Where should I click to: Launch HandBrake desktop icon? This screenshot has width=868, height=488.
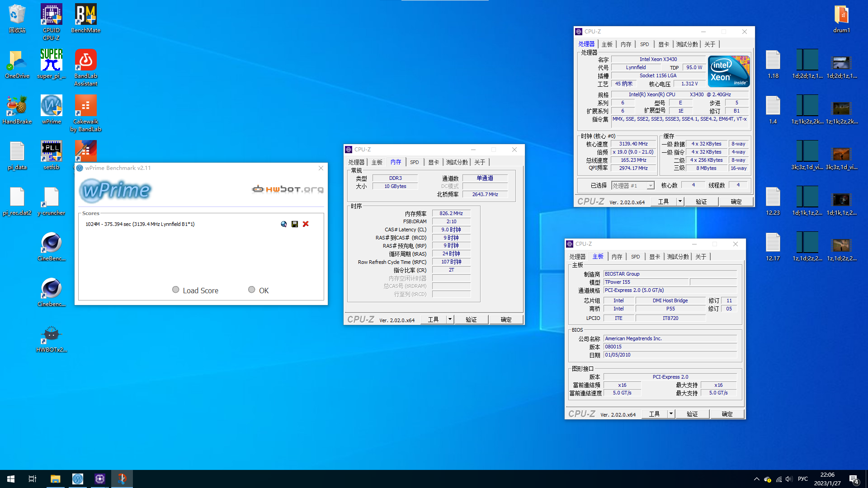[x=17, y=110]
